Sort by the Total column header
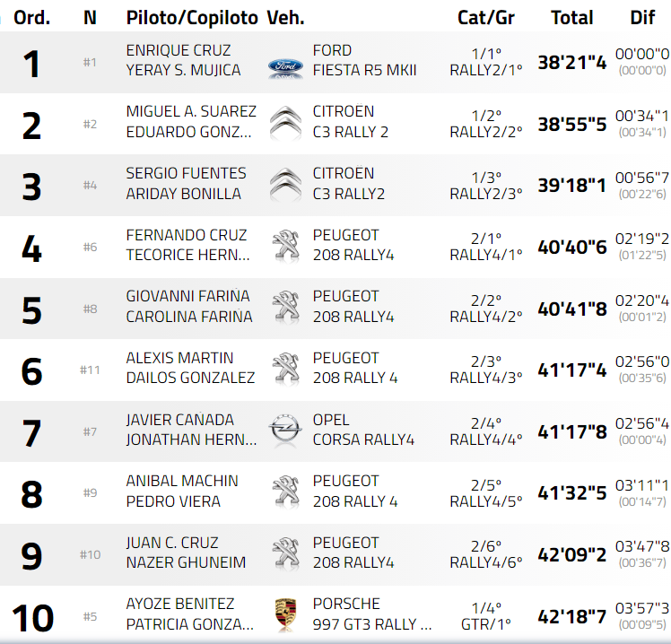 tap(571, 17)
